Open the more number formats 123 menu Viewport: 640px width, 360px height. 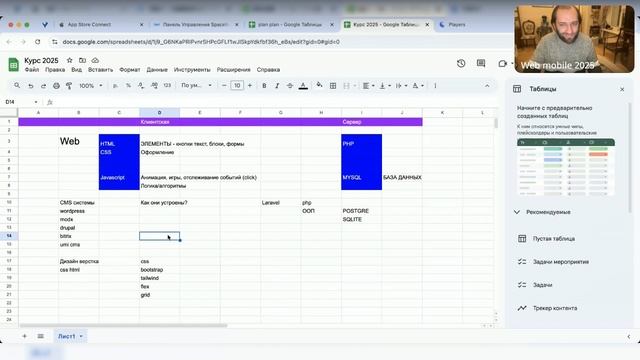(167, 86)
